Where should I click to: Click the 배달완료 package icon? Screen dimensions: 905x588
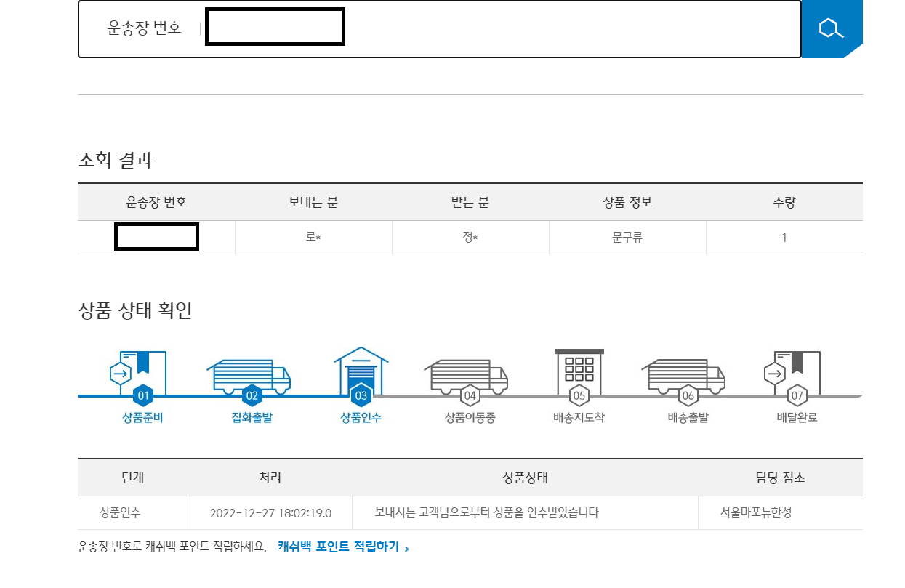coord(793,371)
